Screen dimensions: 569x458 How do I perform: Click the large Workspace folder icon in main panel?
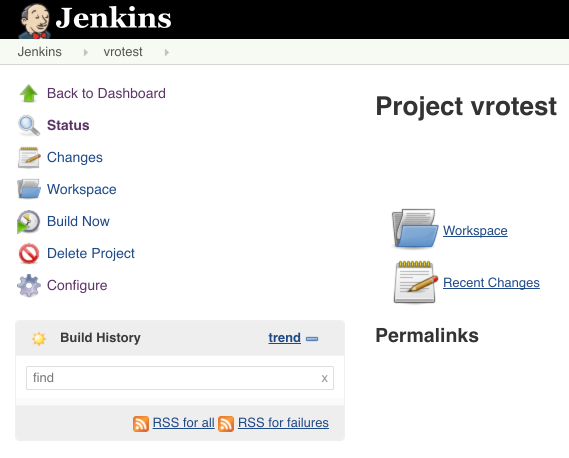[x=414, y=228]
